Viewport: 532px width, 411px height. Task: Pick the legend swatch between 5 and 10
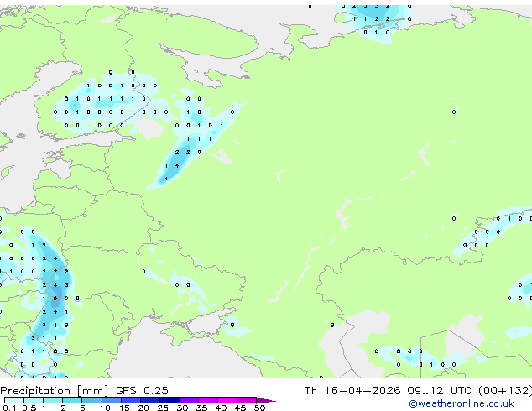(x=91, y=400)
